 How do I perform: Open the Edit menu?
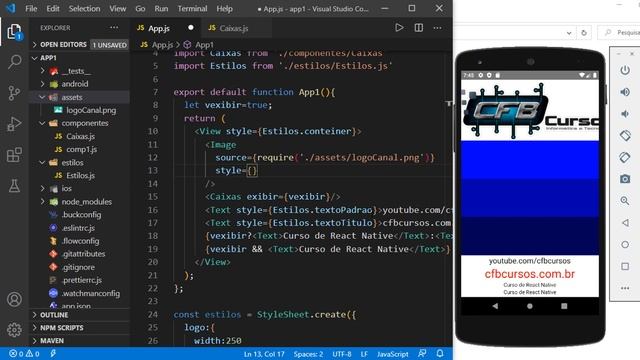[x=53, y=9]
